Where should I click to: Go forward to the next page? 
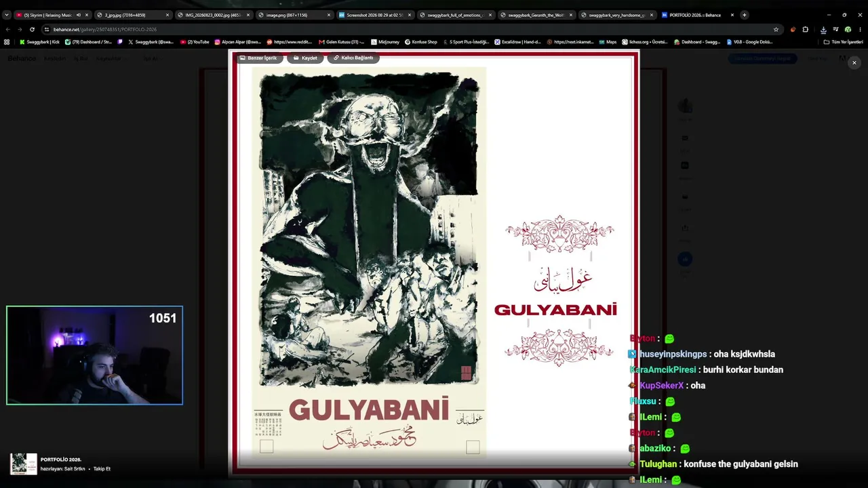20,30
